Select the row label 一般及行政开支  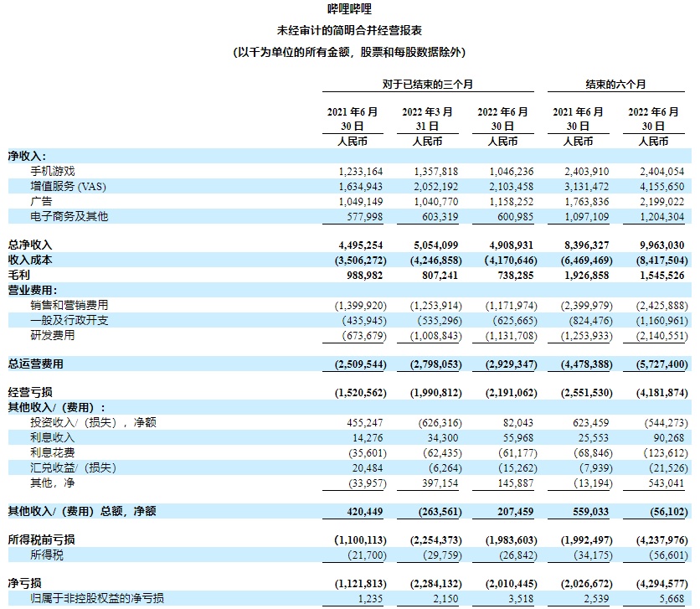pos(69,320)
